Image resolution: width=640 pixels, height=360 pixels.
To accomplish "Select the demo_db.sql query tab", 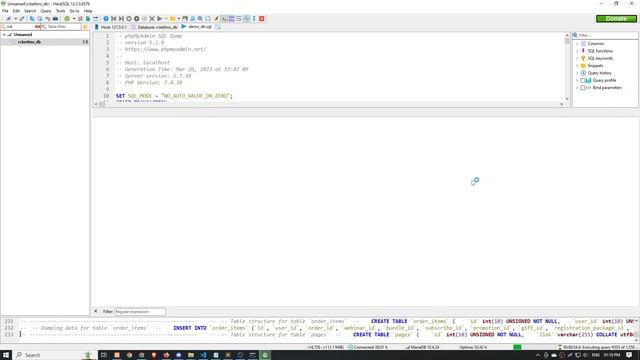I will (x=197, y=27).
